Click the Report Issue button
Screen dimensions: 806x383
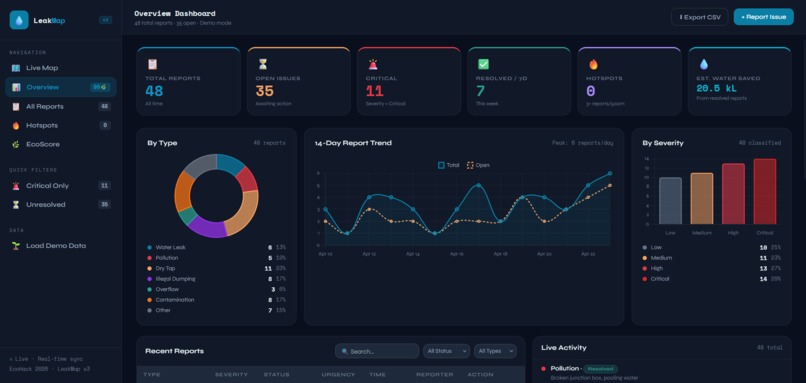pos(763,17)
